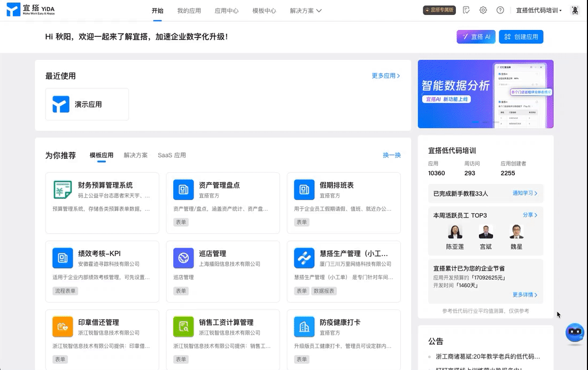Click the 印章借还管理 template icon
This screenshot has width=588, height=370.
(x=63, y=327)
